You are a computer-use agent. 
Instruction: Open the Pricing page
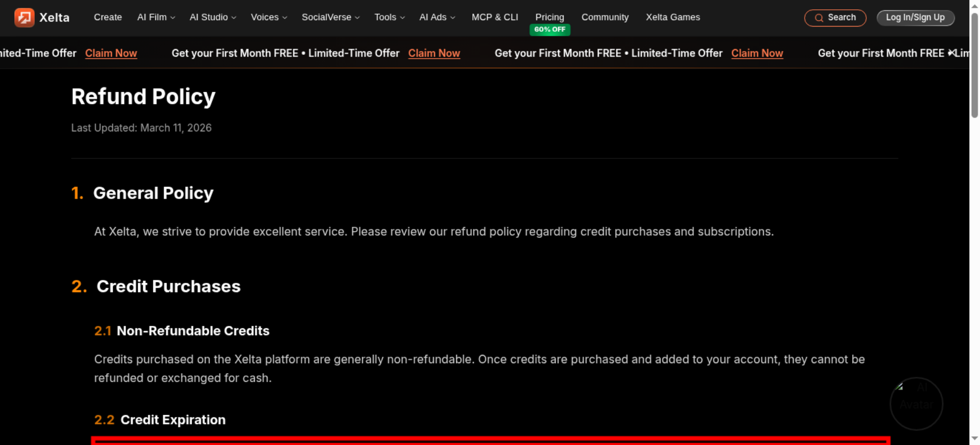click(x=550, y=17)
